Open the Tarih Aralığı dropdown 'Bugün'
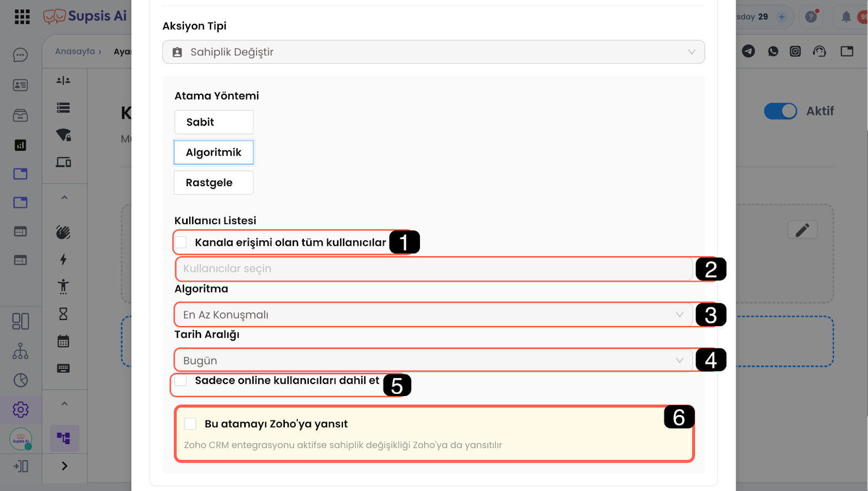868x491 pixels. pyautogui.click(x=433, y=360)
